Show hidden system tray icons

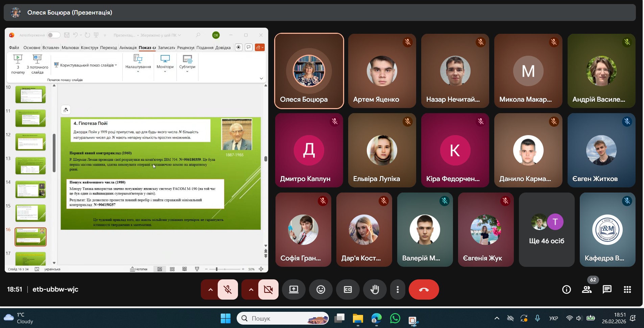point(497,318)
